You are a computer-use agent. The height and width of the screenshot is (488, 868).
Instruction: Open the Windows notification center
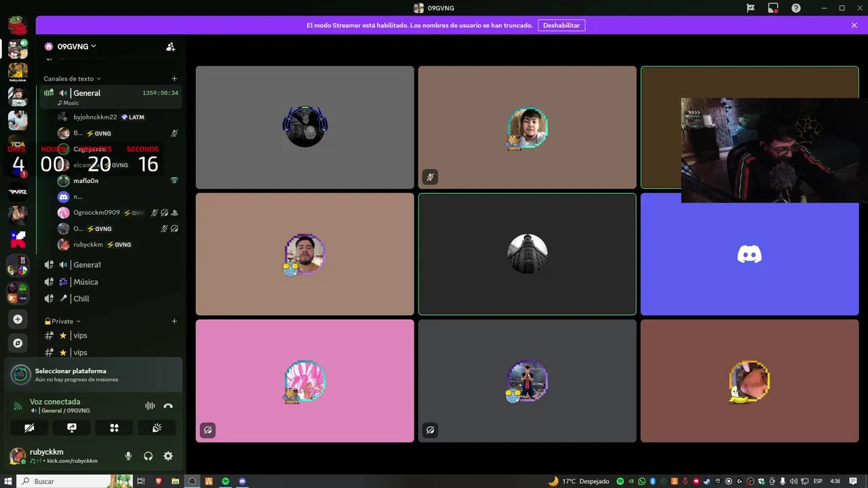[853, 481]
